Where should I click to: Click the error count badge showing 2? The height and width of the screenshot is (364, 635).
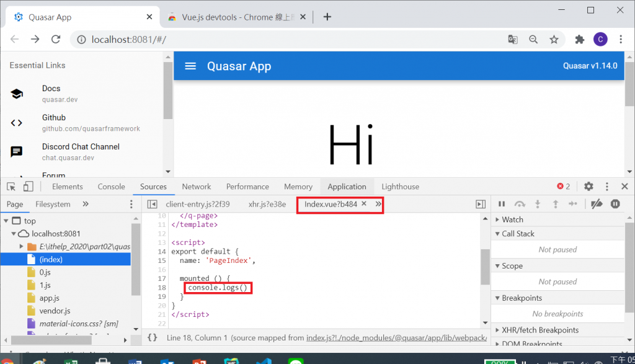tap(563, 186)
